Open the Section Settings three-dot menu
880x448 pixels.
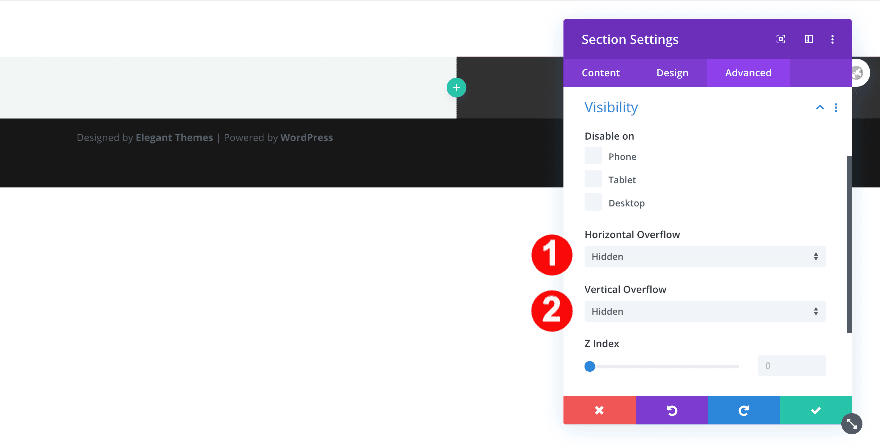pyautogui.click(x=833, y=40)
